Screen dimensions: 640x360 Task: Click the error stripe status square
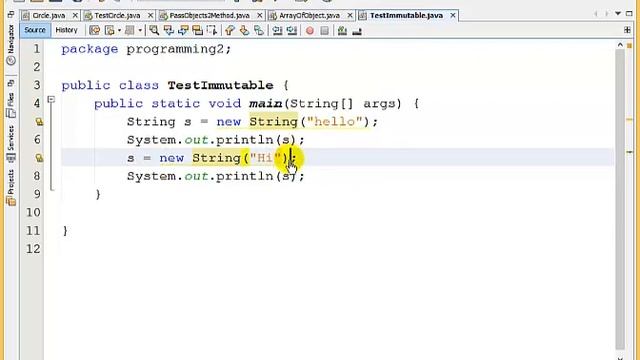click(629, 45)
